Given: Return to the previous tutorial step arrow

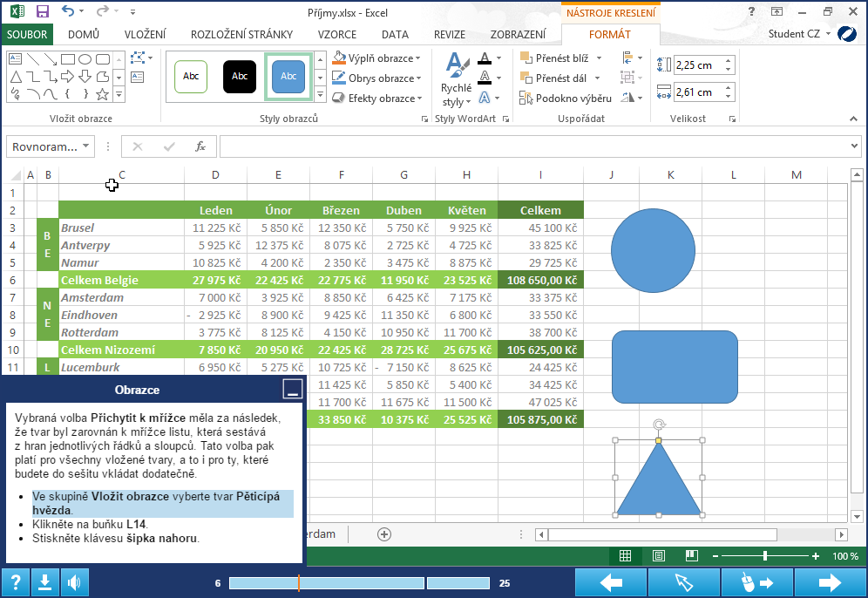Looking at the screenshot, I should (x=611, y=582).
